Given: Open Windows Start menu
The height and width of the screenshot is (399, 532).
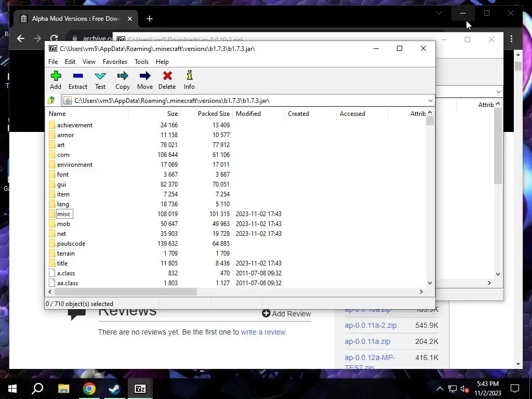Looking at the screenshot, I should [x=12, y=389].
